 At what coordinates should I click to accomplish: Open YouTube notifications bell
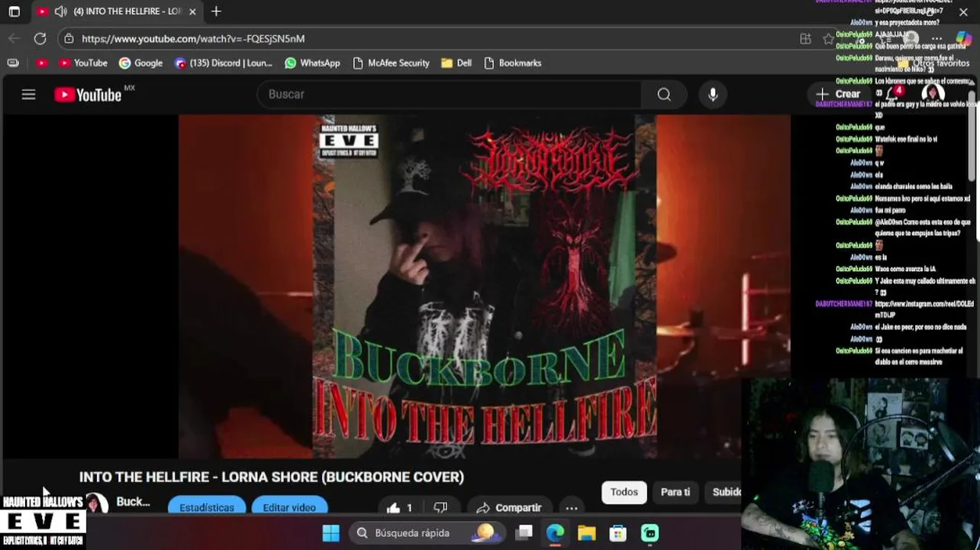[x=890, y=94]
